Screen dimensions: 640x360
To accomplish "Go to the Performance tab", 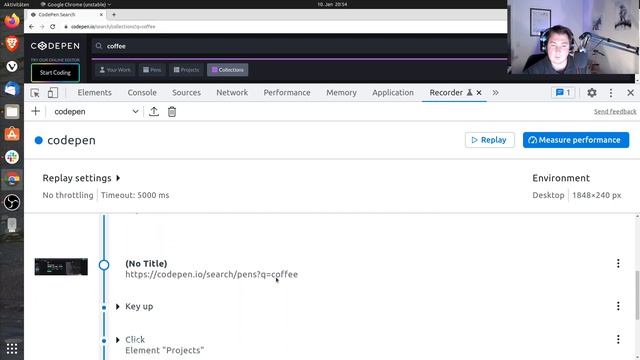I will [x=287, y=93].
